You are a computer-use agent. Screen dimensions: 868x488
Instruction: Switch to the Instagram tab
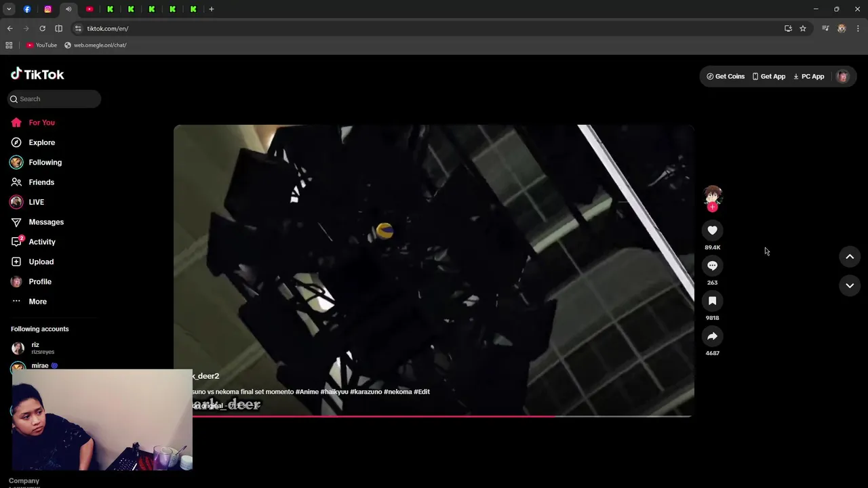pyautogui.click(x=47, y=9)
